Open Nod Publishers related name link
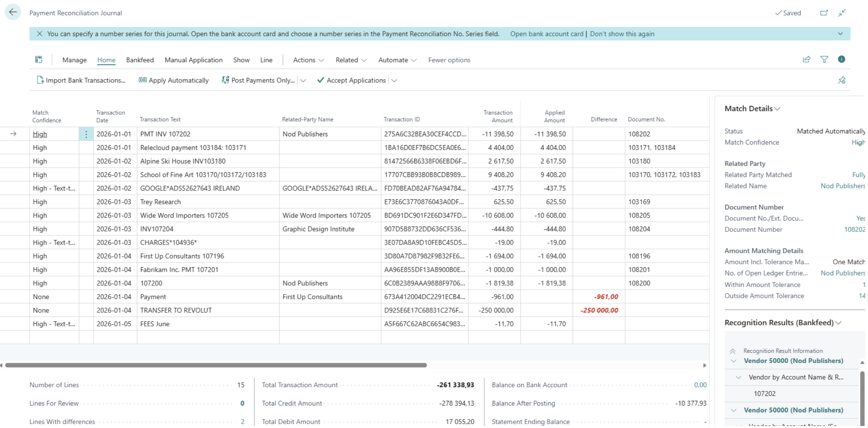 (842, 186)
